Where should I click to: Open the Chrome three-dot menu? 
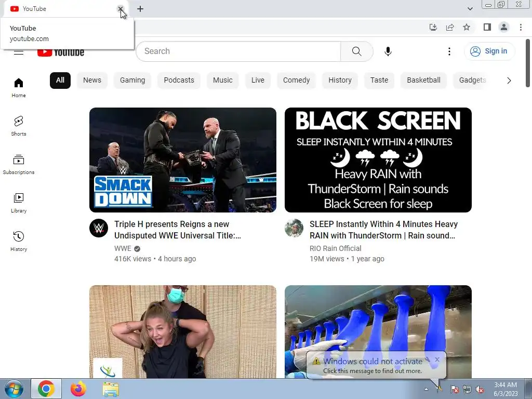pos(521,27)
